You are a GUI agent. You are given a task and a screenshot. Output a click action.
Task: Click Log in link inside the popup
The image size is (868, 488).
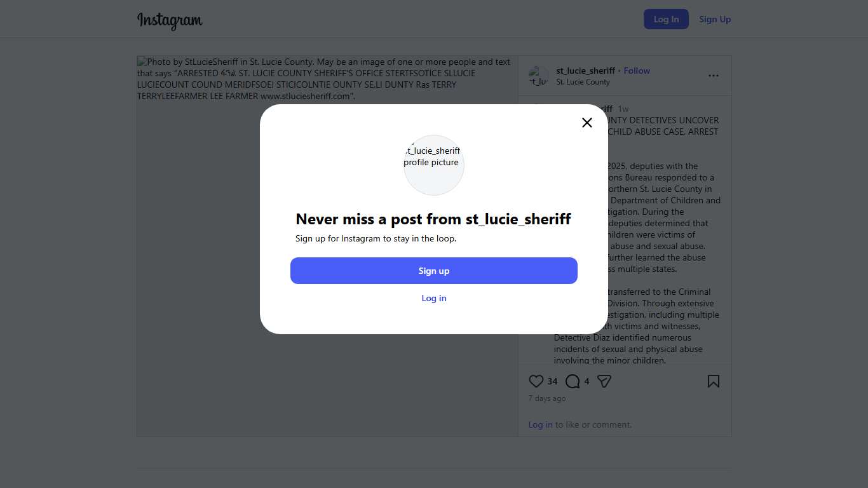point(434,298)
